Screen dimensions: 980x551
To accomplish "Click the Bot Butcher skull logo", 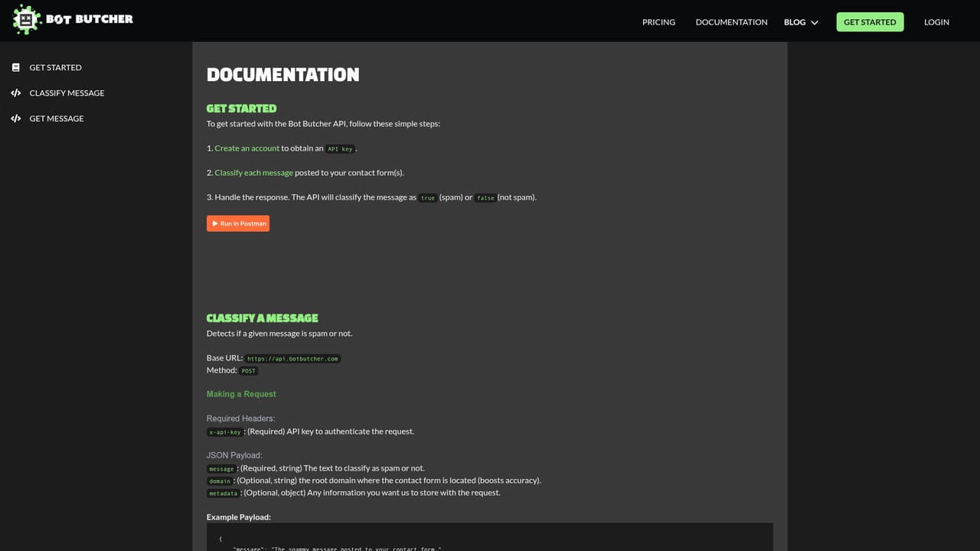I will [26, 21].
